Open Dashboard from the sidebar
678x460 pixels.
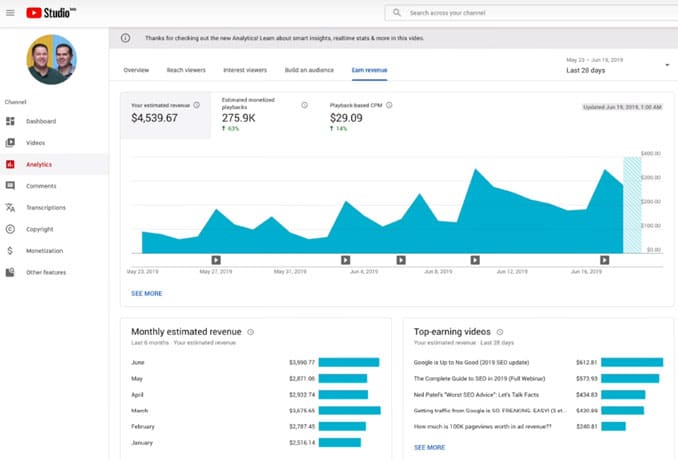click(x=41, y=121)
